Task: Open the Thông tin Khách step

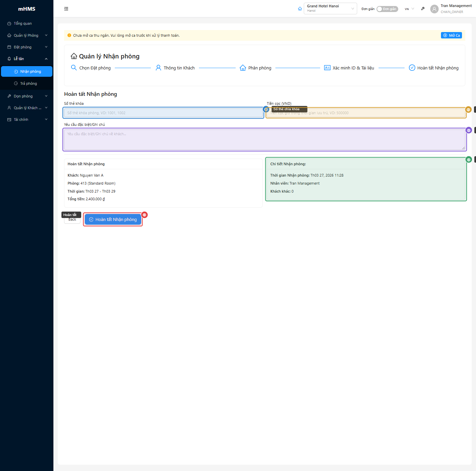Action: pyautogui.click(x=175, y=68)
